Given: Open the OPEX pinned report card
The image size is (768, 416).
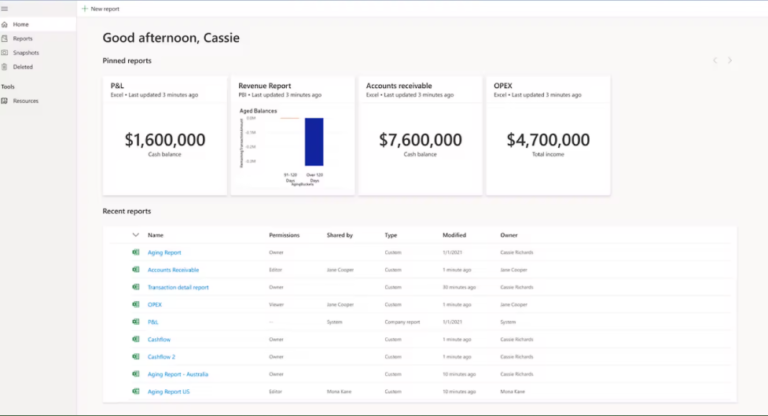Looking at the screenshot, I should [547, 135].
